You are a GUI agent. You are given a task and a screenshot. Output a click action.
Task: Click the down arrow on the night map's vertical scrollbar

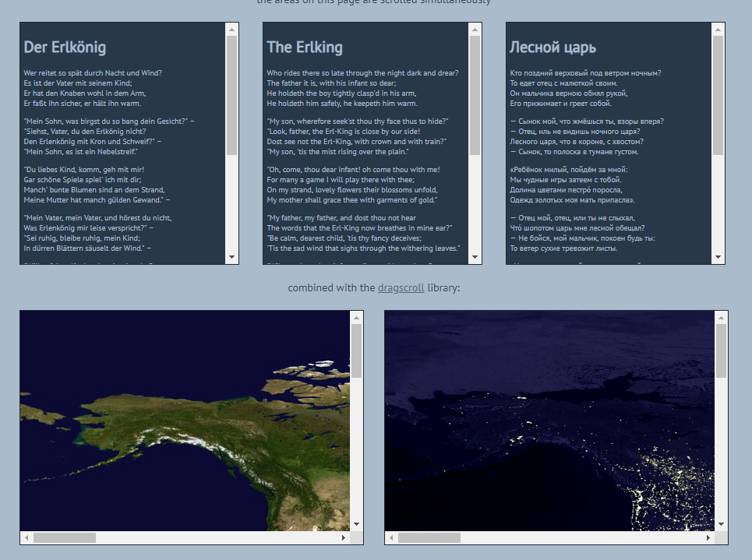pyautogui.click(x=721, y=524)
